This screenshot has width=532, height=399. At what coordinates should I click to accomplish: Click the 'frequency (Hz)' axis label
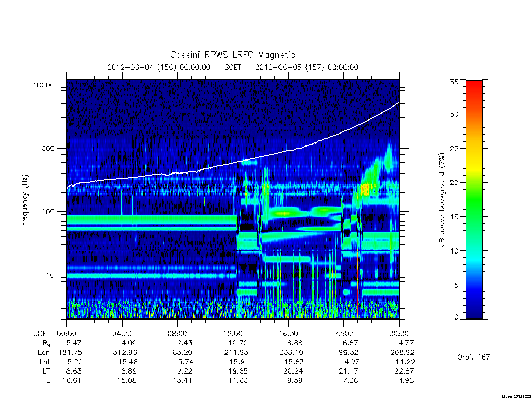pyautogui.click(x=24, y=200)
